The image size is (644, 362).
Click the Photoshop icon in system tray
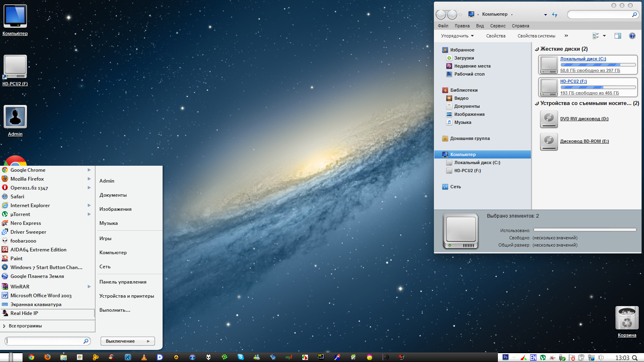tap(506, 357)
